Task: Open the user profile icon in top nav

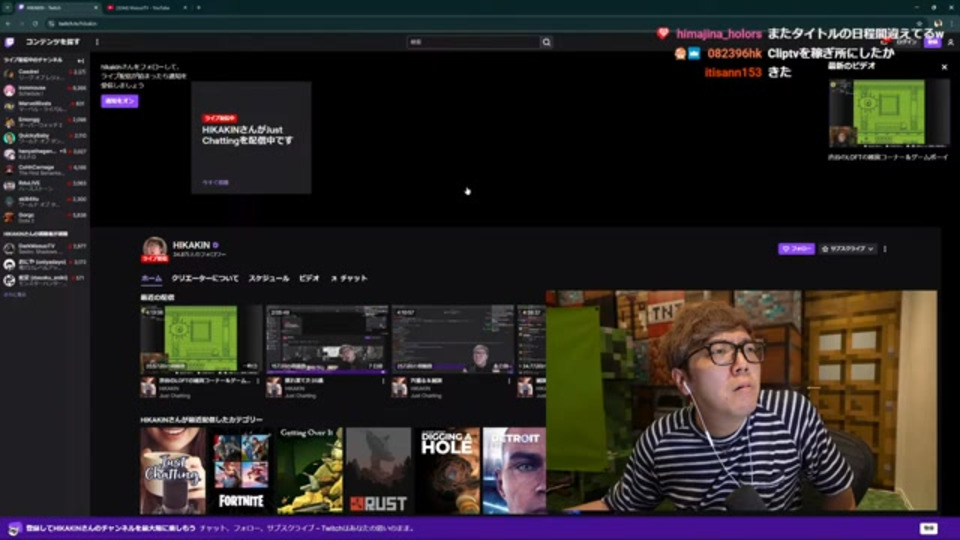Action: [x=951, y=42]
